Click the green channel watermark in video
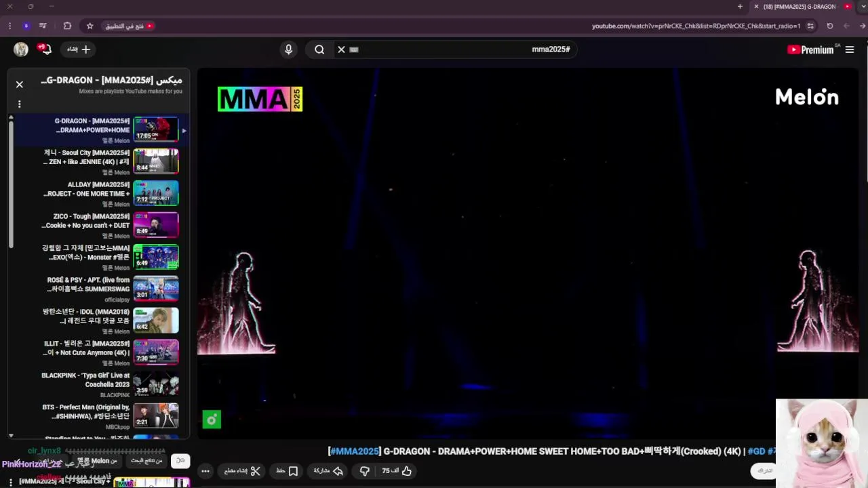Screen dimensions: 868x488 tap(212, 420)
